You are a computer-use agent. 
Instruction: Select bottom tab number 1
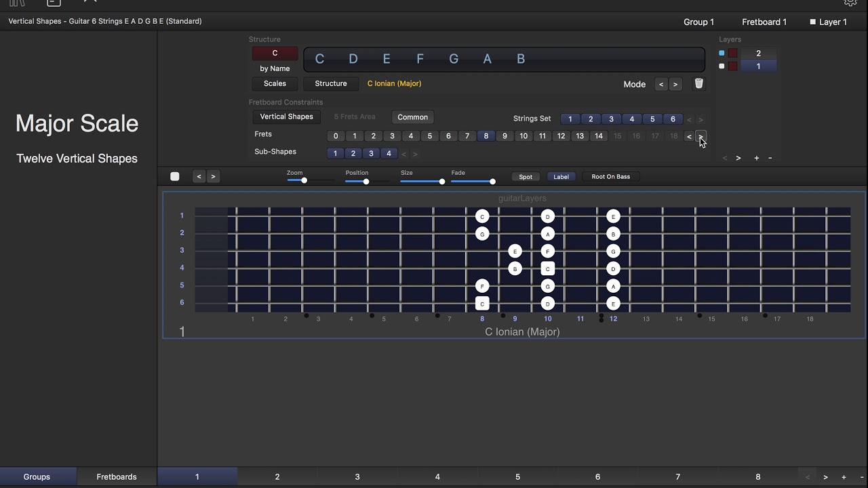pyautogui.click(x=197, y=477)
